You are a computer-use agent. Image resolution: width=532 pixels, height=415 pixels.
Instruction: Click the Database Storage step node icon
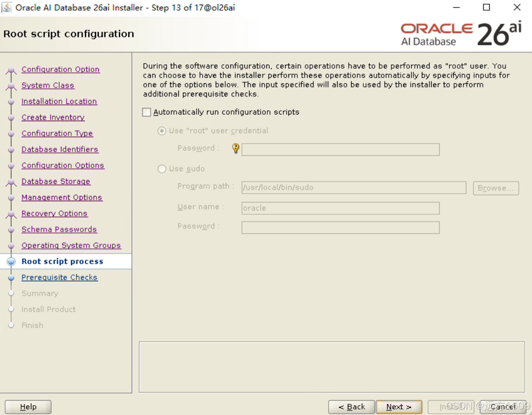[11, 183]
